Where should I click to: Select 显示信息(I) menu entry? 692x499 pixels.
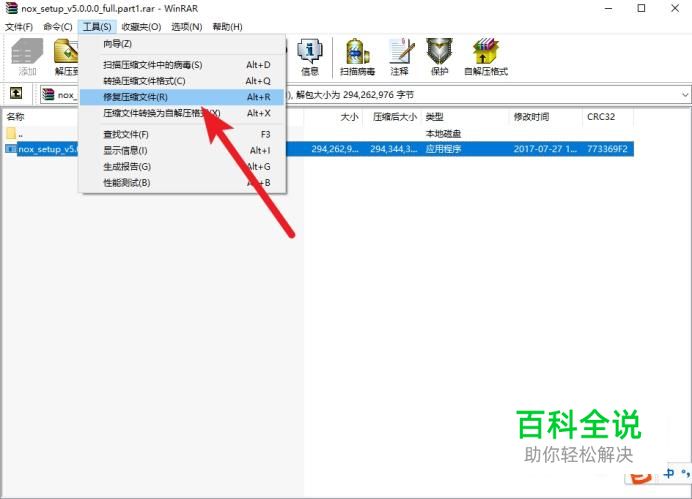click(182, 151)
